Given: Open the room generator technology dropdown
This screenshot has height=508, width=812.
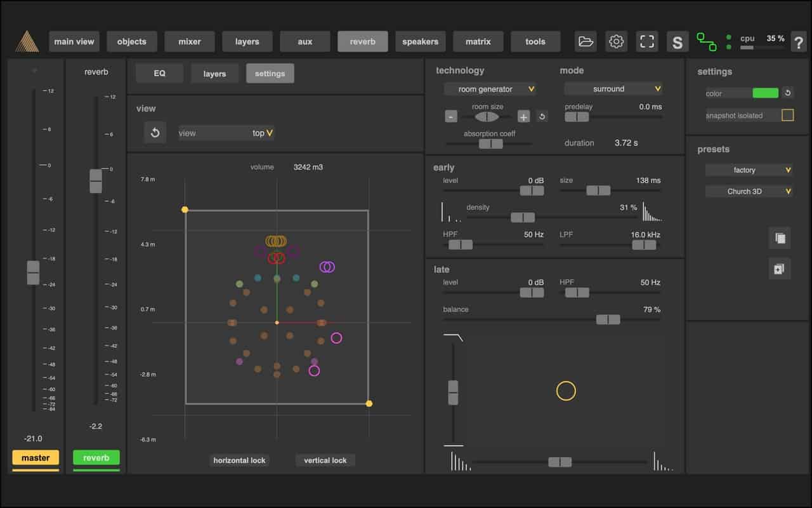Looking at the screenshot, I should 490,89.
